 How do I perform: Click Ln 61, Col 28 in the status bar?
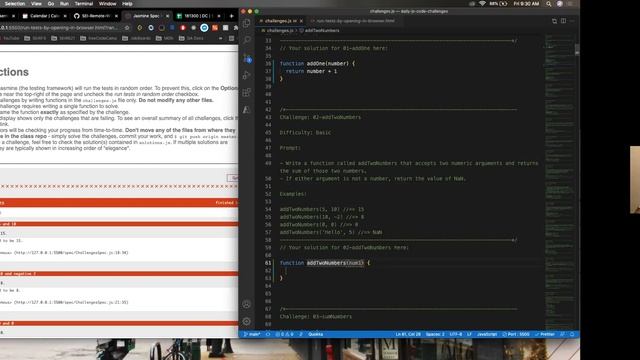click(x=408, y=334)
